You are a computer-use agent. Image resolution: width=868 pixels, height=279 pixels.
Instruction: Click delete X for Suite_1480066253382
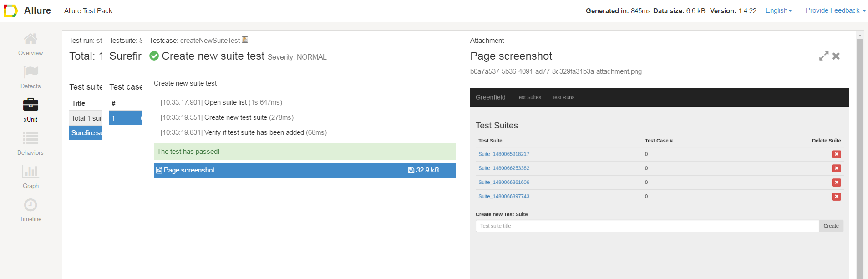pyautogui.click(x=837, y=168)
